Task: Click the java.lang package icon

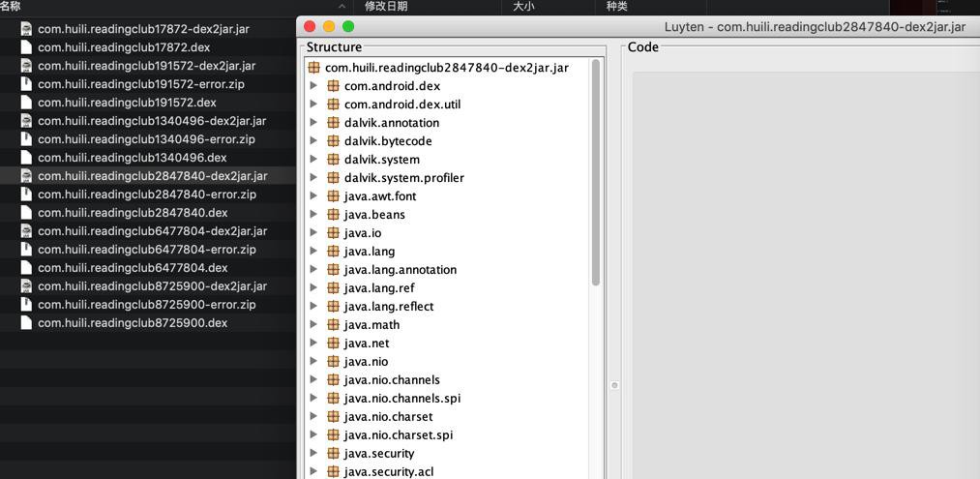Action: (x=333, y=252)
